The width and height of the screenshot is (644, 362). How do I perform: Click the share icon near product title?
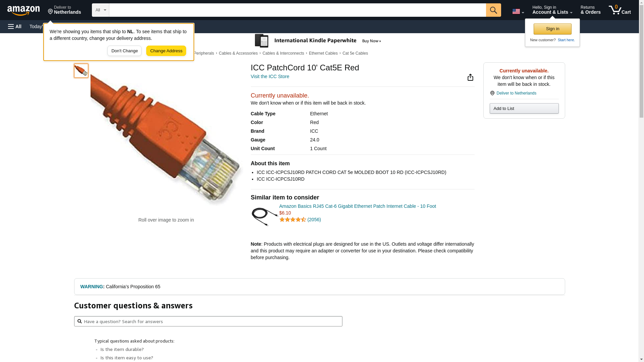coord(470,77)
